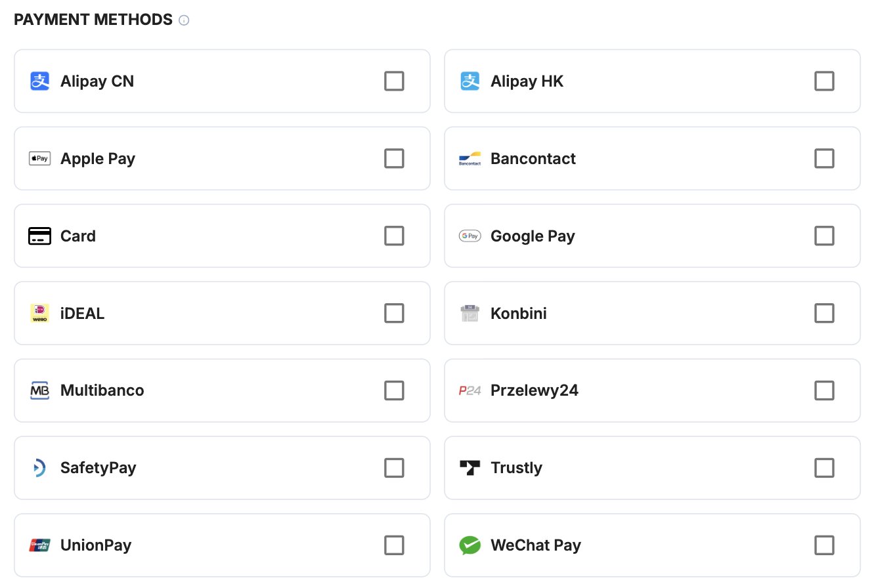Click the "Przelewy24" label text
The width and height of the screenshot is (874, 588).
point(535,390)
